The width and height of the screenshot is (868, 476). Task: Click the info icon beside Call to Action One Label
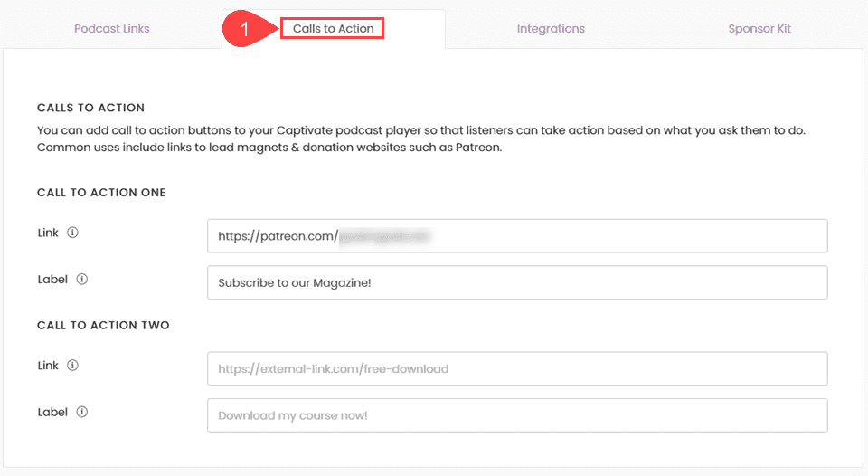coord(82,279)
